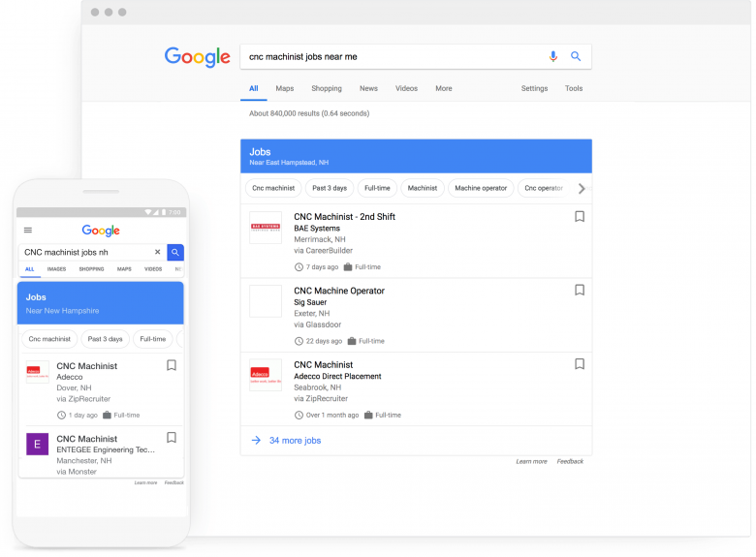Click the microphone voice search icon

click(x=553, y=56)
